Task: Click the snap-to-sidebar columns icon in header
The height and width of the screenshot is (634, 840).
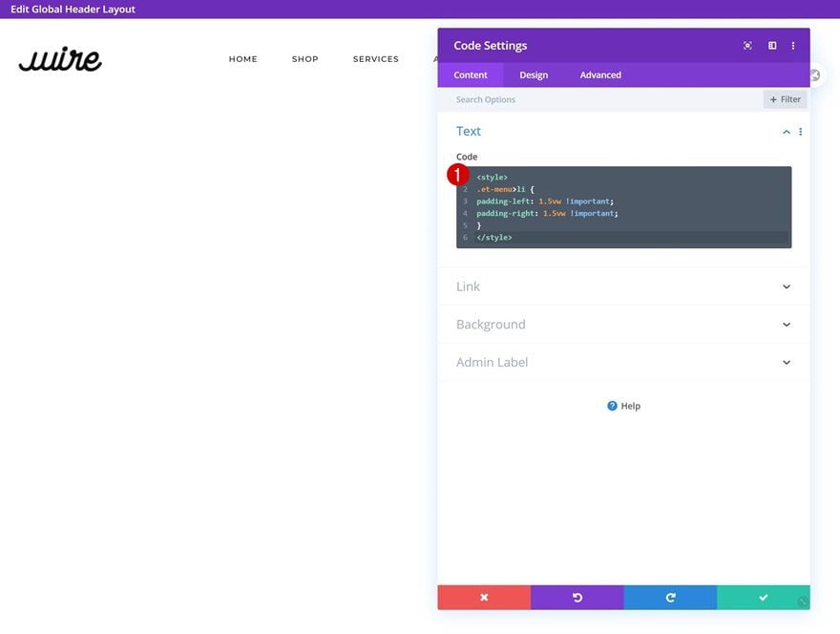Action: click(x=772, y=46)
